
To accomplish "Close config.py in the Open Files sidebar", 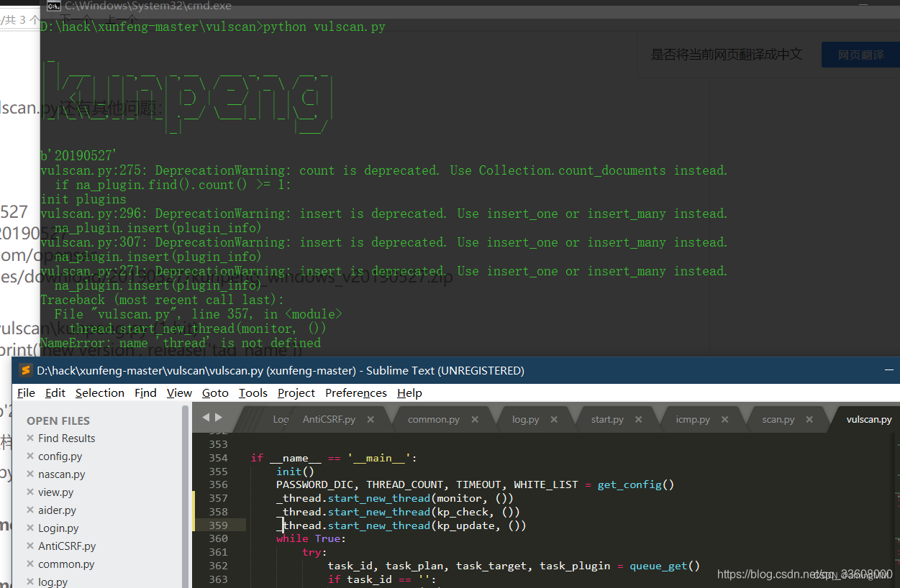I will [x=30, y=456].
